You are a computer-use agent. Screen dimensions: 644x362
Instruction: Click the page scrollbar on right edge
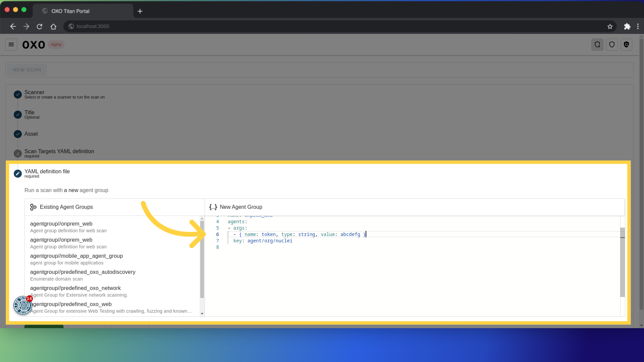641,174
